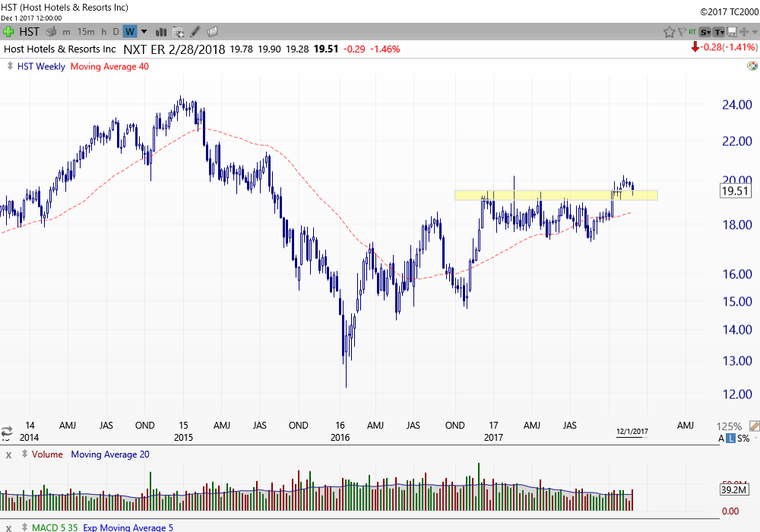
Task: Open the timeframe dropdown arrow next to W
Action: tap(144, 31)
